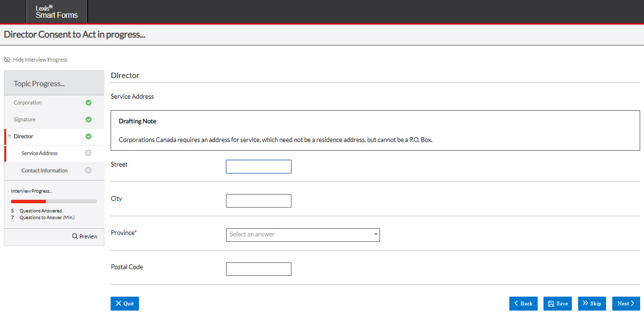Click the green checkmark beside Director topic
The image size is (644, 313).
click(x=88, y=136)
